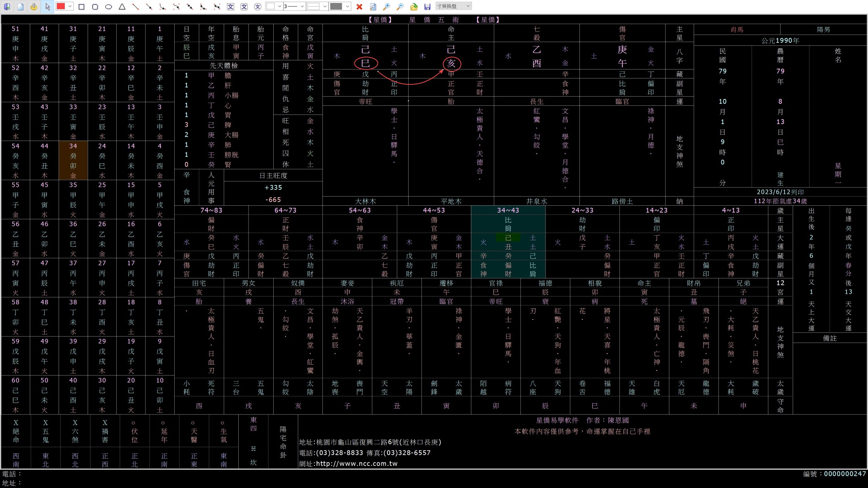This screenshot has width=868, height=488.
Task: Click the highlighted year 34 癸卯 cell
Action: [x=73, y=160]
